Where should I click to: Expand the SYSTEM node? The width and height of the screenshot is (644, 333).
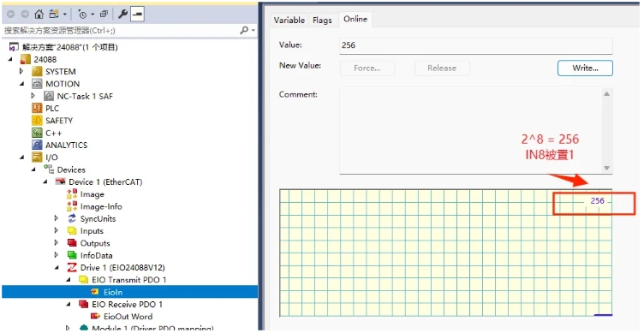point(21,71)
